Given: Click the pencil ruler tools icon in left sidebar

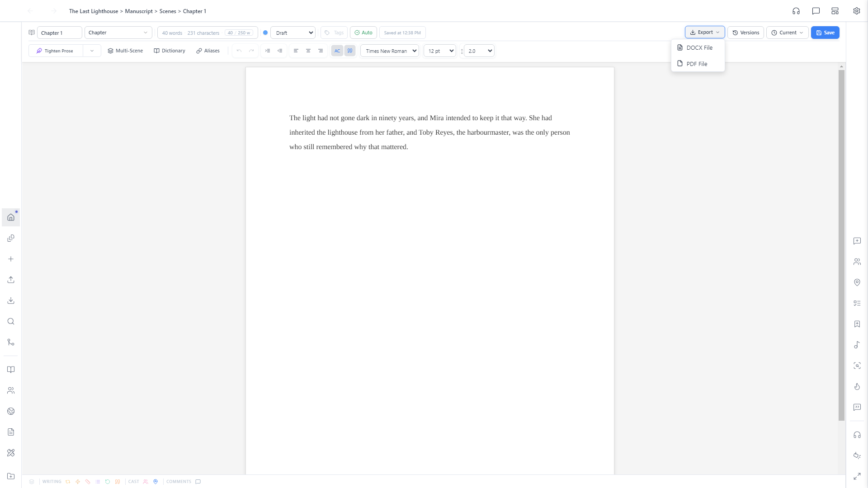Looking at the screenshot, I should coord(11,453).
